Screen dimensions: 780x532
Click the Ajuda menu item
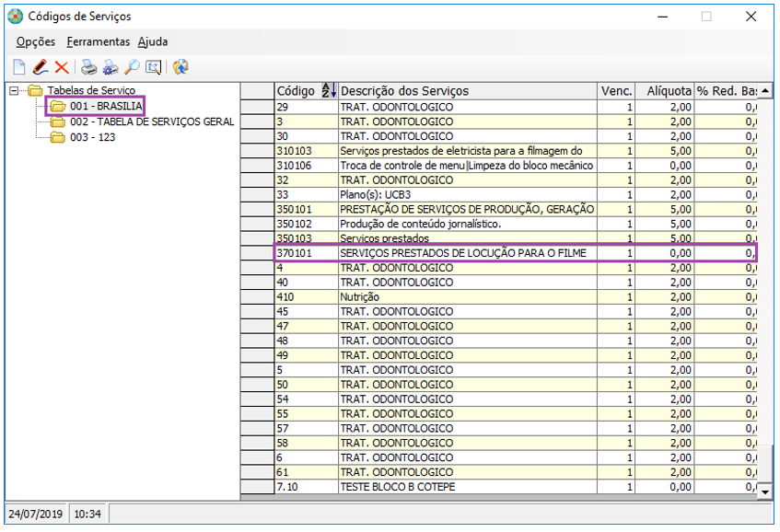pyautogui.click(x=151, y=41)
